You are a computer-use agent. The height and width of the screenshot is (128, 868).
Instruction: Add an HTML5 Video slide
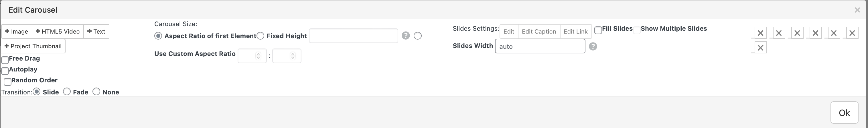click(58, 31)
